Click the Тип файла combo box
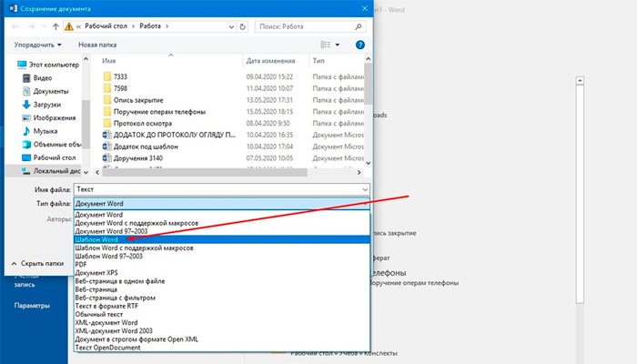The width and height of the screenshot is (637, 364). click(222, 204)
